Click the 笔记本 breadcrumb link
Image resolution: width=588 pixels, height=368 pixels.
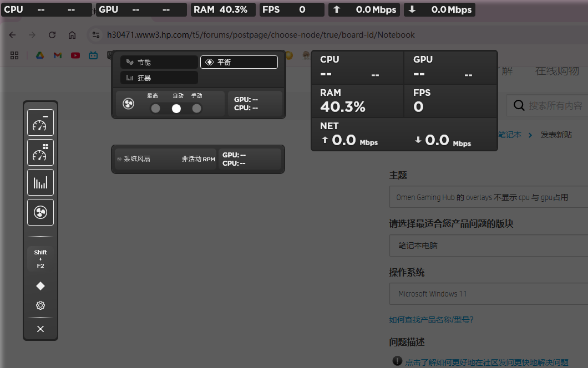pyautogui.click(x=510, y=135)
